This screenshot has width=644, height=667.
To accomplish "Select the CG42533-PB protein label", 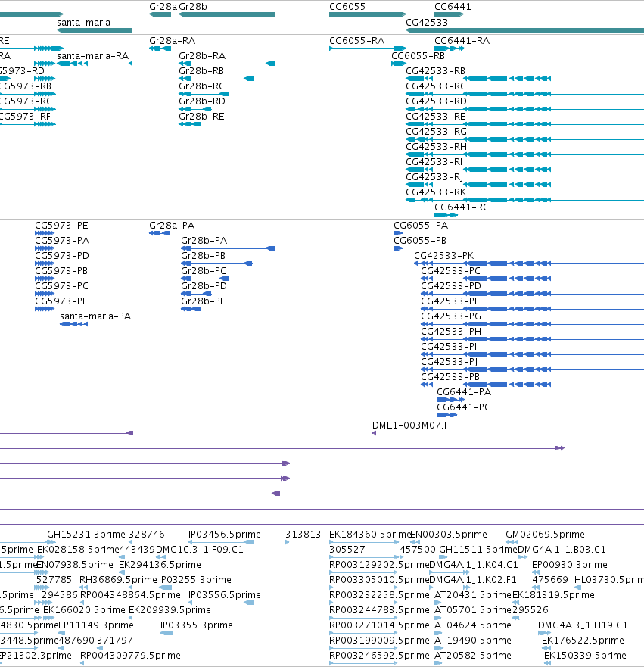I will coord(450,377).
